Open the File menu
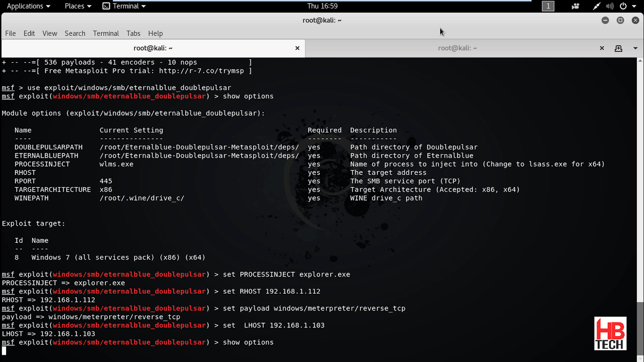644x362 pixels. (x=10, y=33)
